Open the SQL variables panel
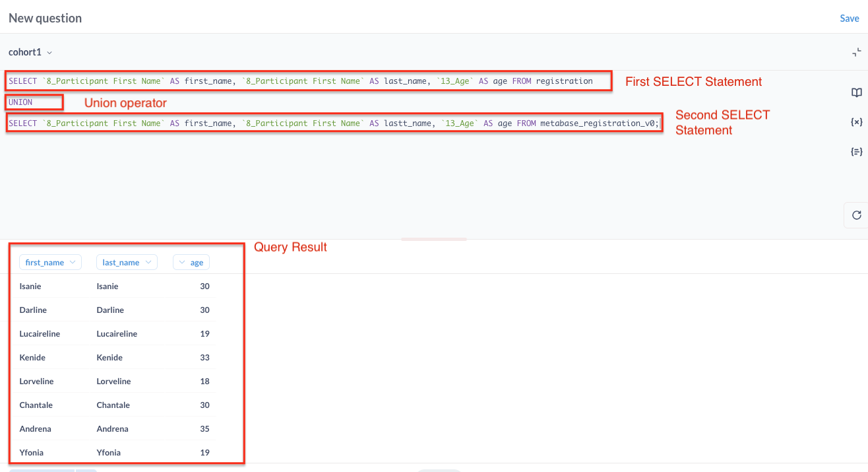Screen dimensions: 868x472 click(856, 121)
